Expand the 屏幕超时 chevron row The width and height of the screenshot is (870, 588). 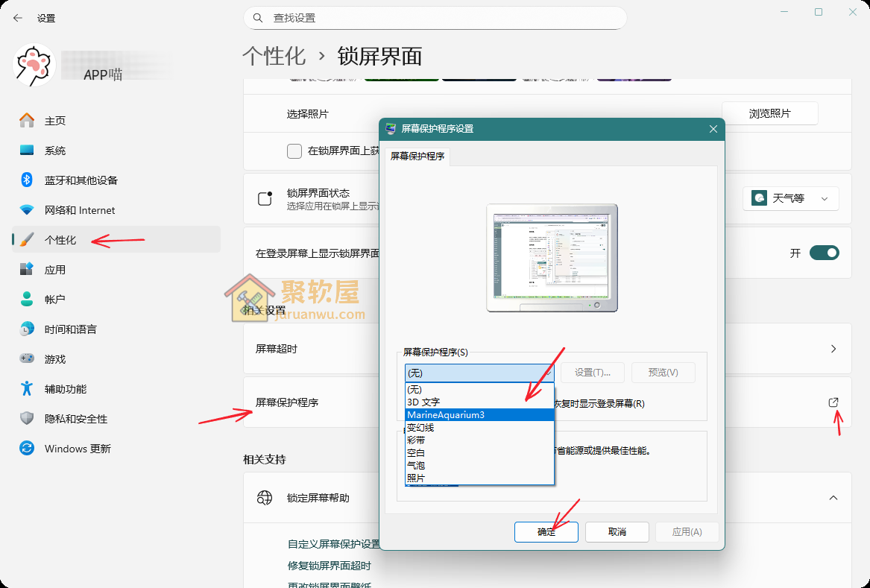coord(833,349)
